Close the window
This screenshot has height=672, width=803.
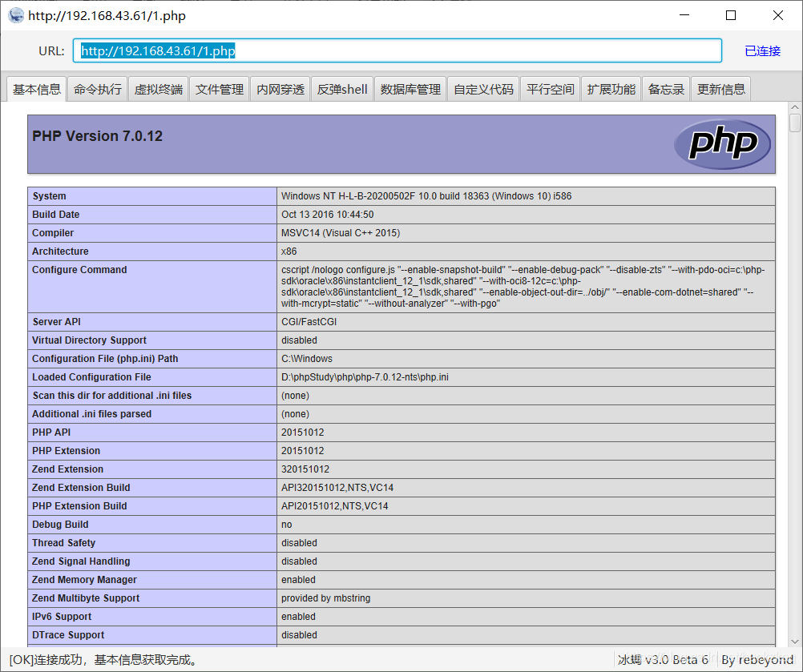point(778,15)
